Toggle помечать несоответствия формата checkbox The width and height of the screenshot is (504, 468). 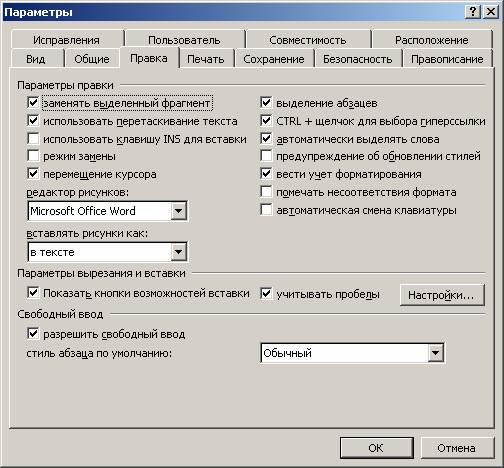(x=266, y=192)
